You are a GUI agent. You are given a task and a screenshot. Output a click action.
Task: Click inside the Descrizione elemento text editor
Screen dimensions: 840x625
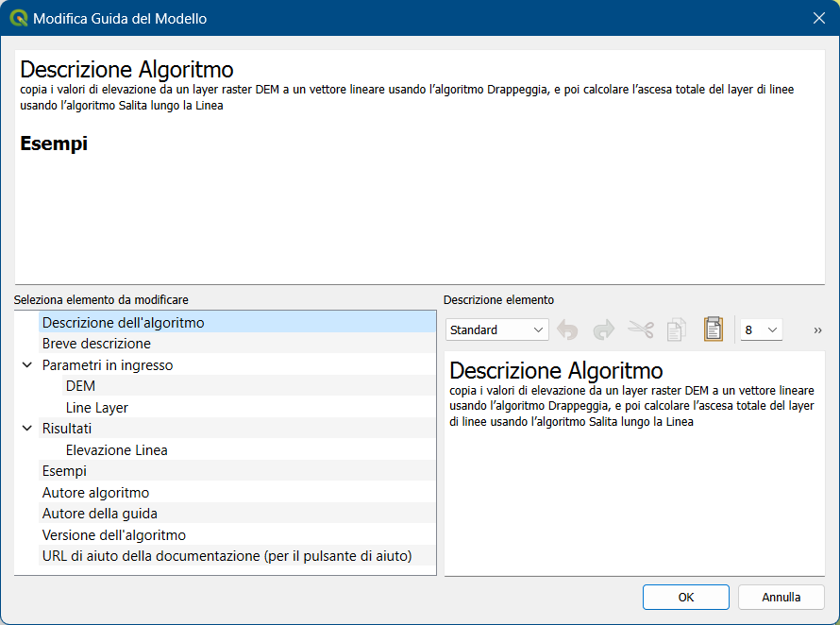click(634, 464)
